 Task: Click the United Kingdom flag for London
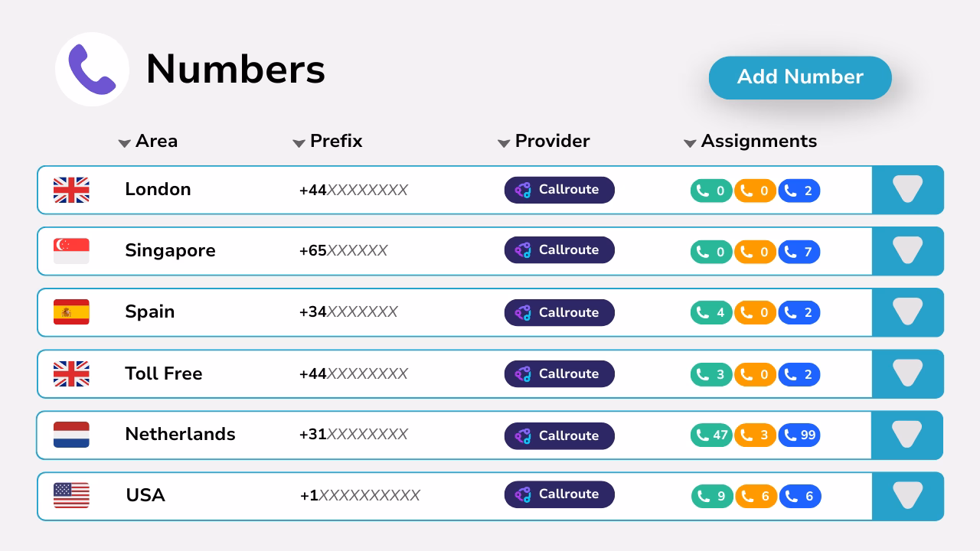pos(71,190)
